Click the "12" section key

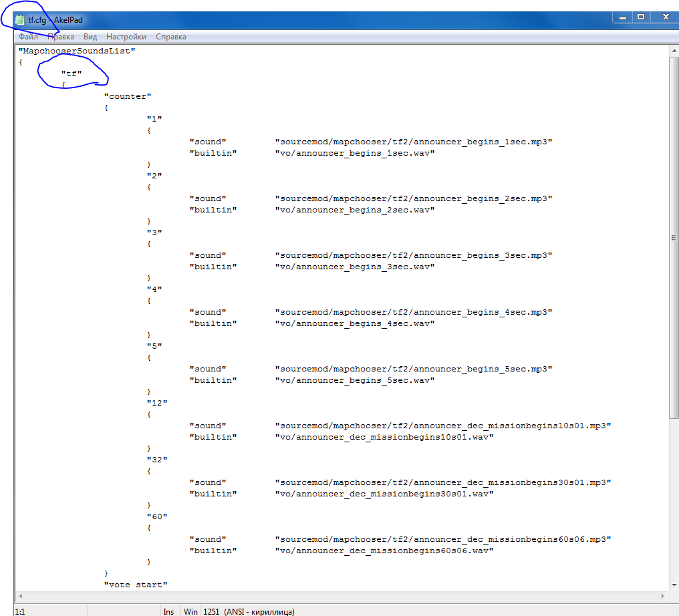(x=157, y=403)
